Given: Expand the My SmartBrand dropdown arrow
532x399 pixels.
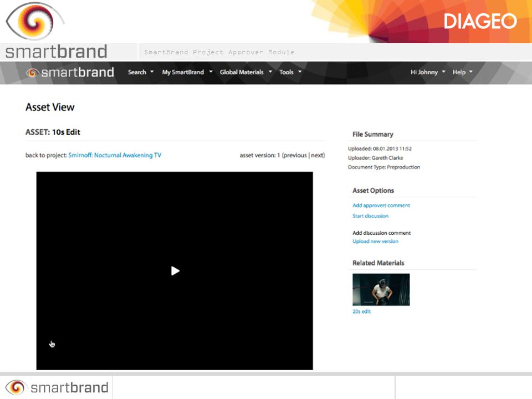Looking at the screenshot, I should (x=211, y=71).
